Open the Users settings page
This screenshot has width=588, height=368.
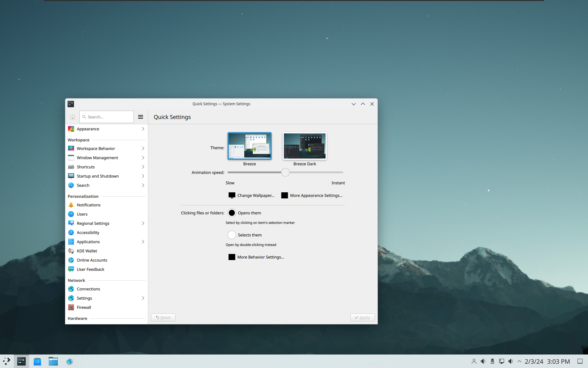tap(107, 214)
